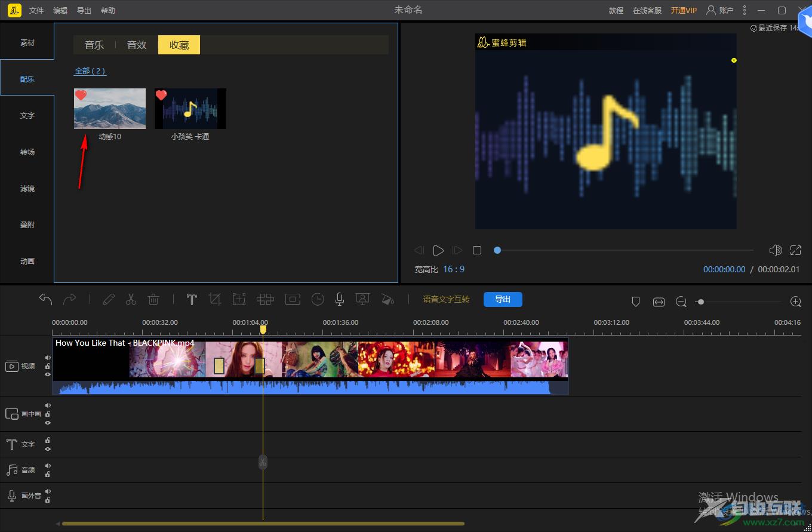Add a marker to the timeline
The width and height of the screenshot is (812, 532).
[636, 302]
